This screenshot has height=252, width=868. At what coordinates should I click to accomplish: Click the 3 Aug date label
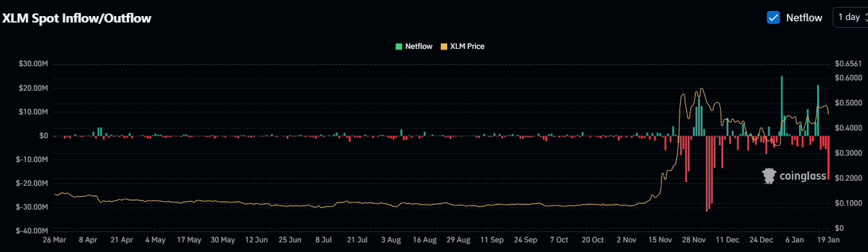tap(391, 240)
